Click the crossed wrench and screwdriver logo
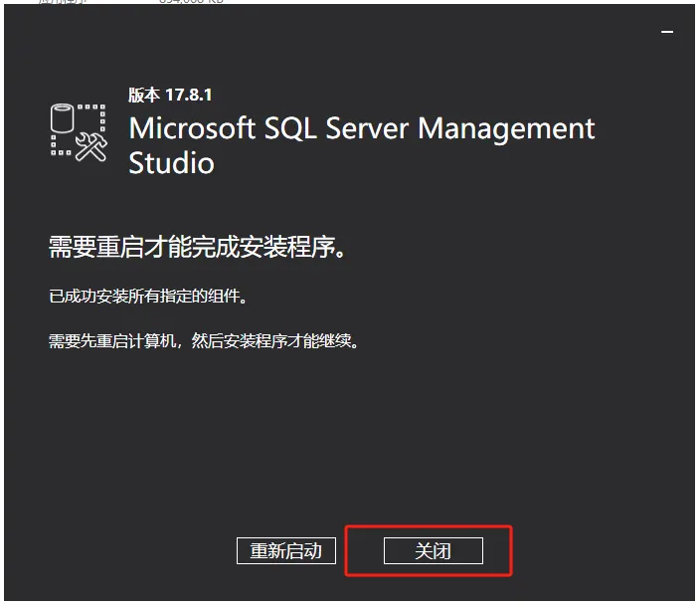Viewport: 700px width, 608px height. point(91,145)
